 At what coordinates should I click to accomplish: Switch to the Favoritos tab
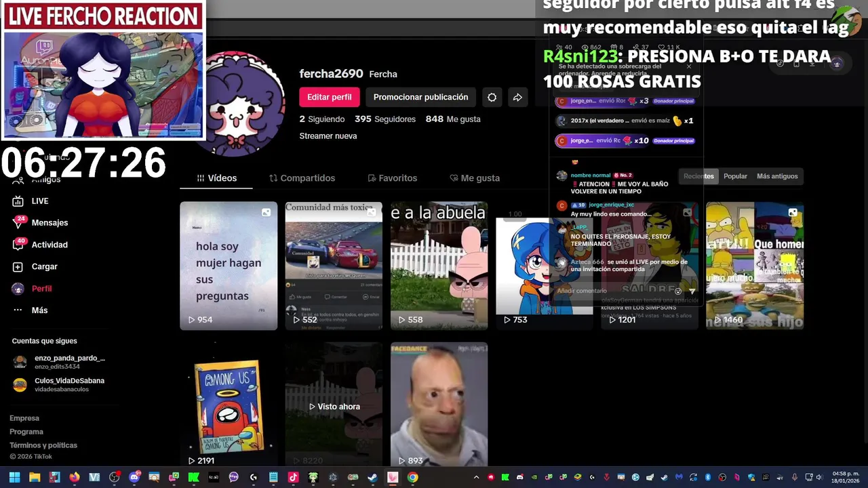pyautogui.click(x=392, y=178)
